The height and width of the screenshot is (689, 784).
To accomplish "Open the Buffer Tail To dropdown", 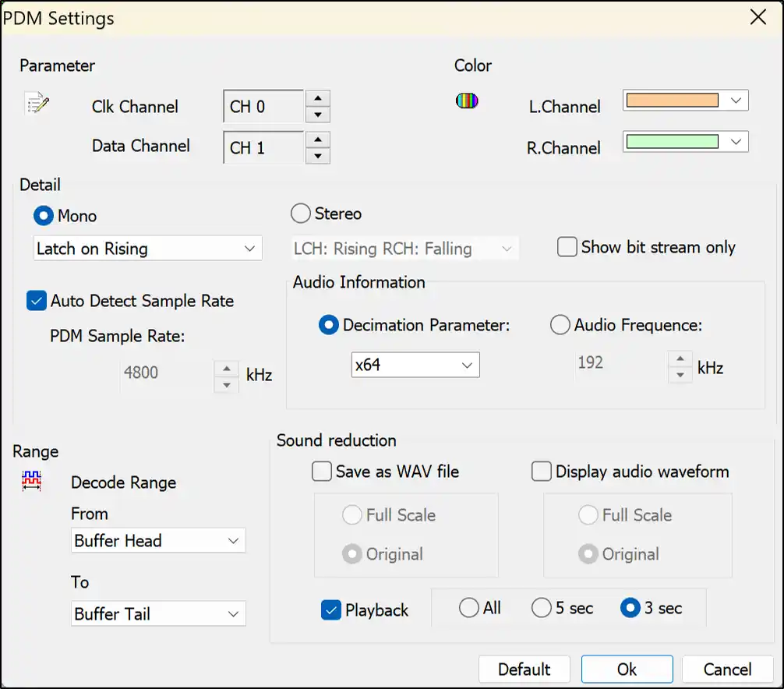I will [x=158, y=614].
